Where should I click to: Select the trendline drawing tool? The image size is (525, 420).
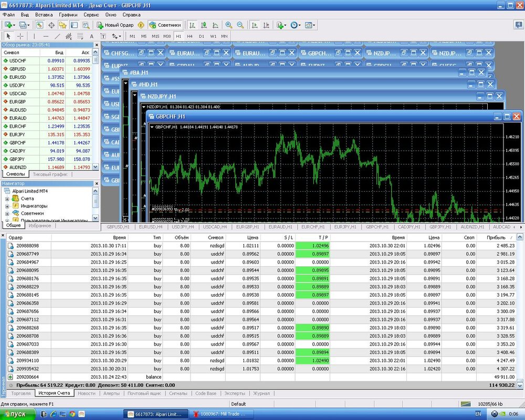(x=57, y=36)
